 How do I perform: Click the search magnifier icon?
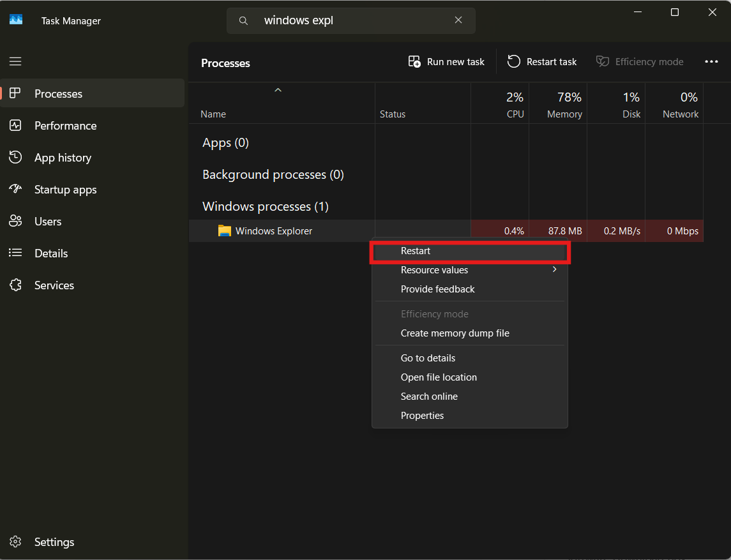coord(243,20)
